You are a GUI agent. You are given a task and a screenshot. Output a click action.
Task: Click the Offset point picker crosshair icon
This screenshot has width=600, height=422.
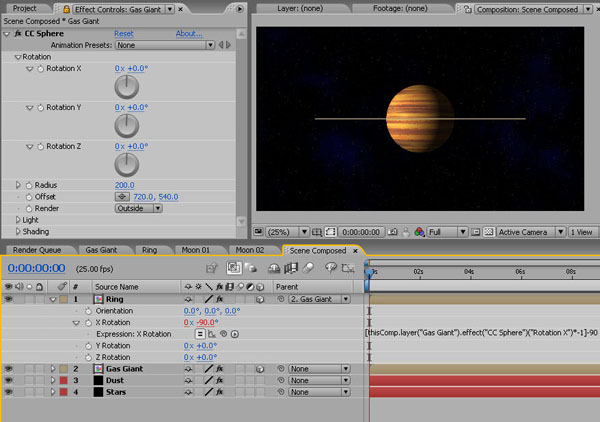pos(122,197)
